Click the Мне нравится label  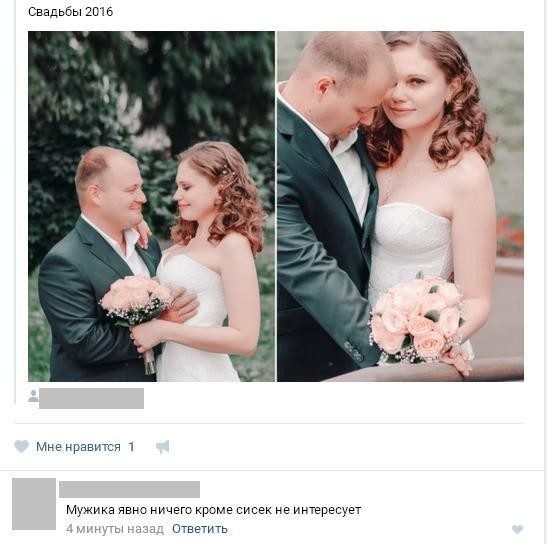coord(78,447)
